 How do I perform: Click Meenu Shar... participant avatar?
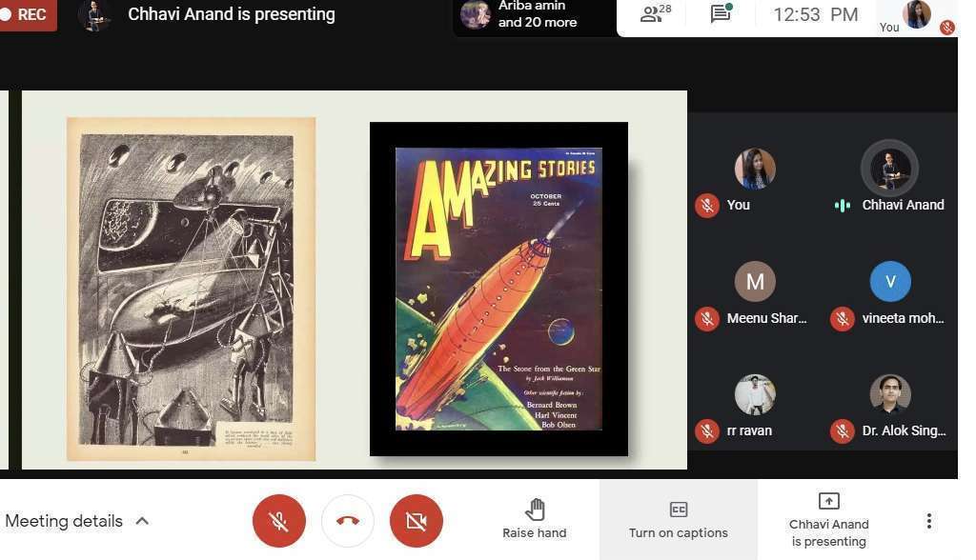point(755,281)
